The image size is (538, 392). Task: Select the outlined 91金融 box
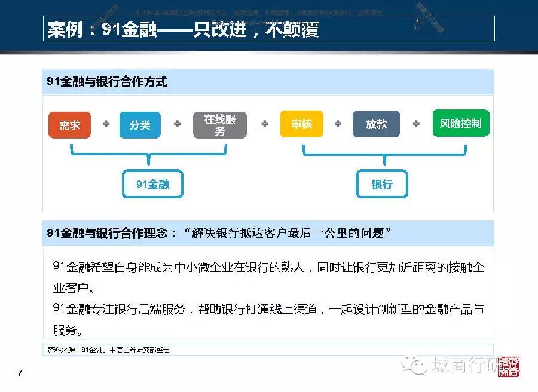coord(152,184)
